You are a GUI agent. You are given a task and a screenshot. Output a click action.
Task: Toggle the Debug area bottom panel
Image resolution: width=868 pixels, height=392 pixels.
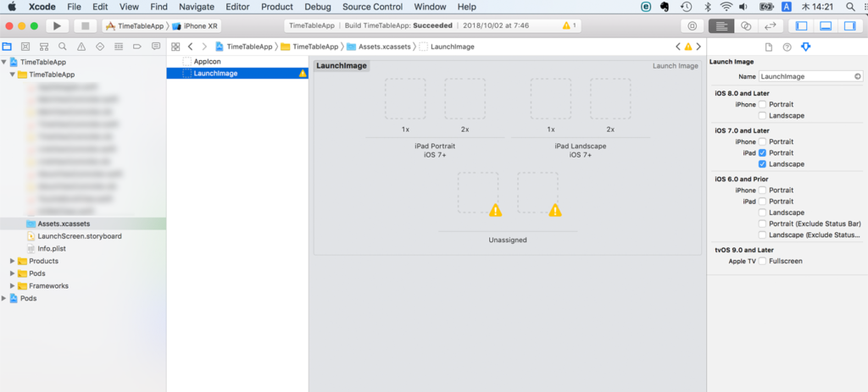(x=826, y=26)
